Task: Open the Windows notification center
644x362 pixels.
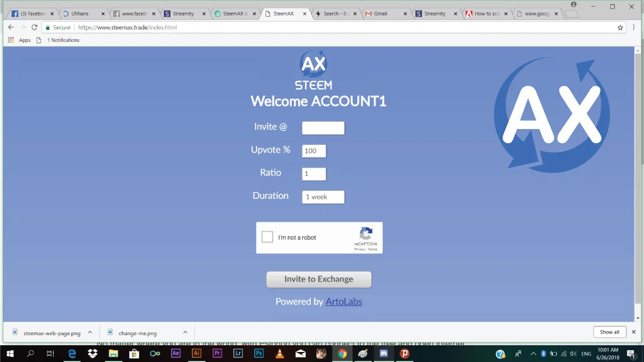Action: 632,354
